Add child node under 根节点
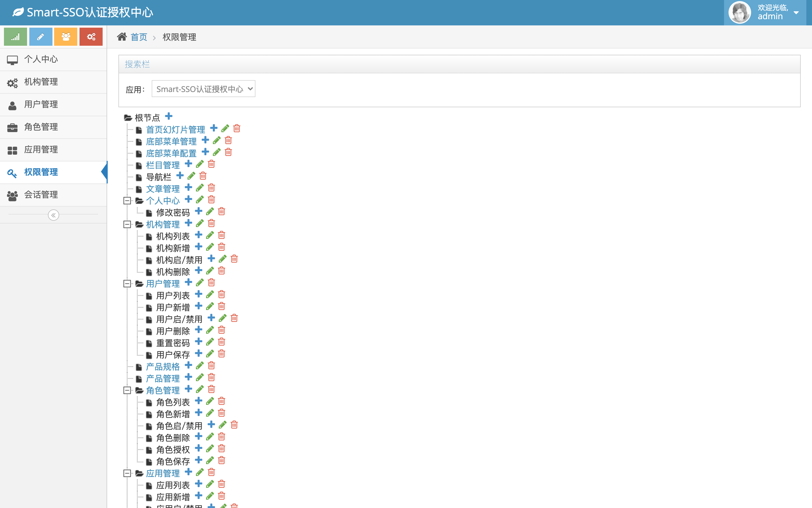This screenshot has width=812, height=508. point(169,116)
